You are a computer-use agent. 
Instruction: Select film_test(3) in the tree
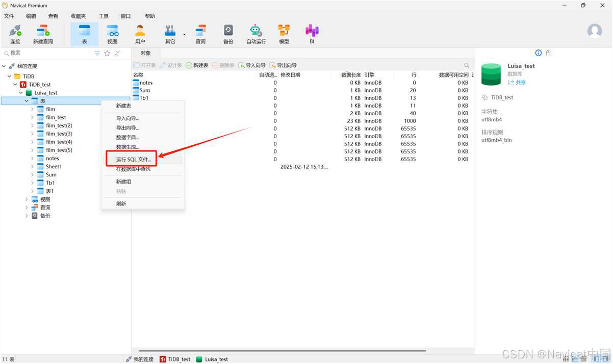coord(59,134)
